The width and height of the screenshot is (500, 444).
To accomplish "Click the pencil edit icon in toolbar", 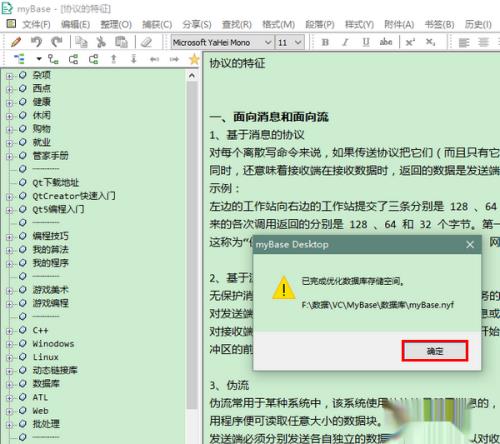I will click(15, 42).
